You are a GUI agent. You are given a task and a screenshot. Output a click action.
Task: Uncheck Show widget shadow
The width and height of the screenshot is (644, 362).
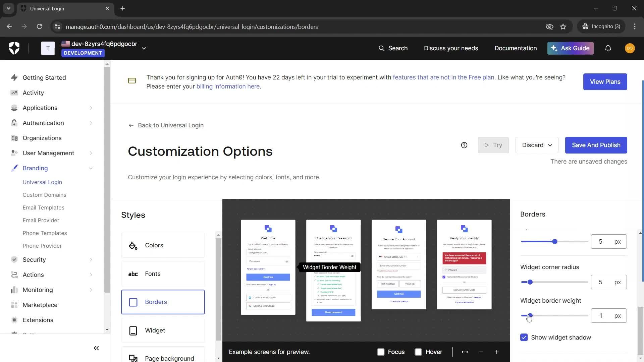524,338
